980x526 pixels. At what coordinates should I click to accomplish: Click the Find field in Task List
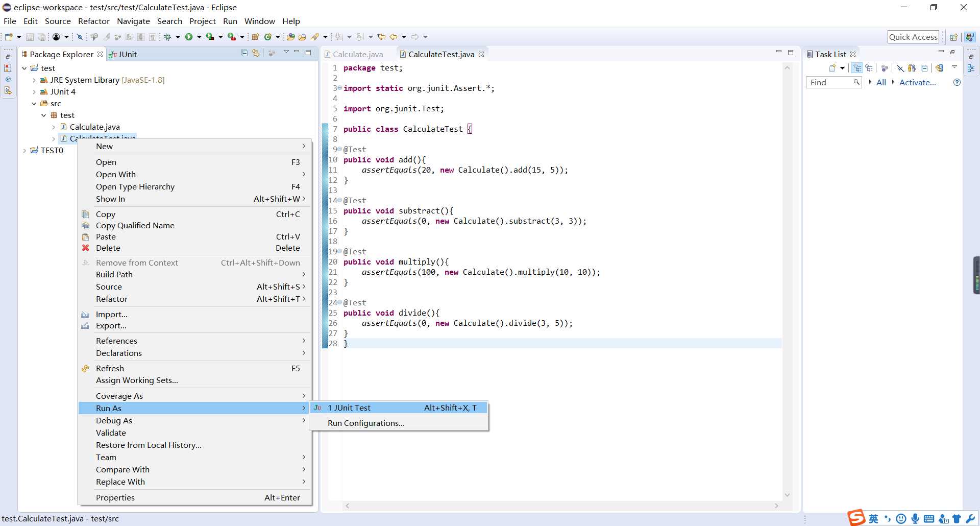click(x=833, y=82)
